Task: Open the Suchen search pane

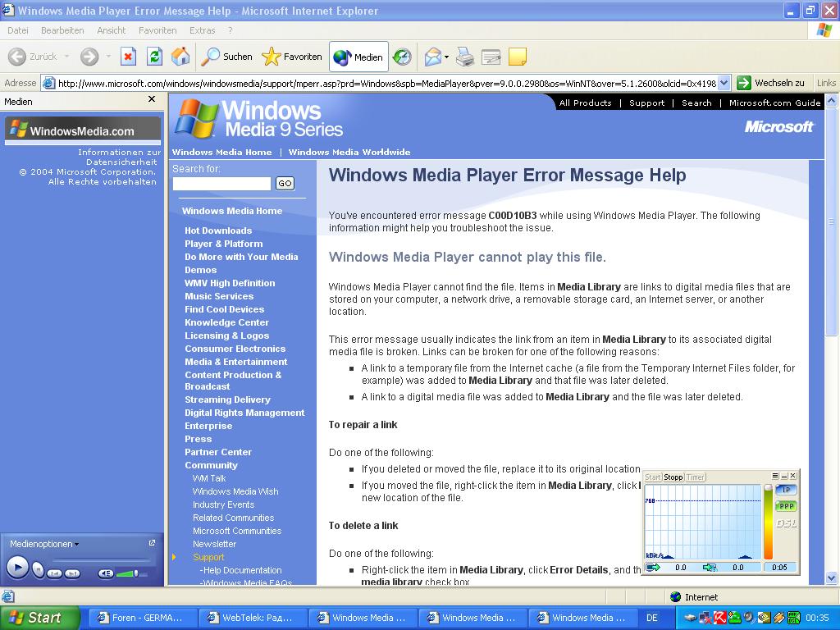Action: click(226, 57)
